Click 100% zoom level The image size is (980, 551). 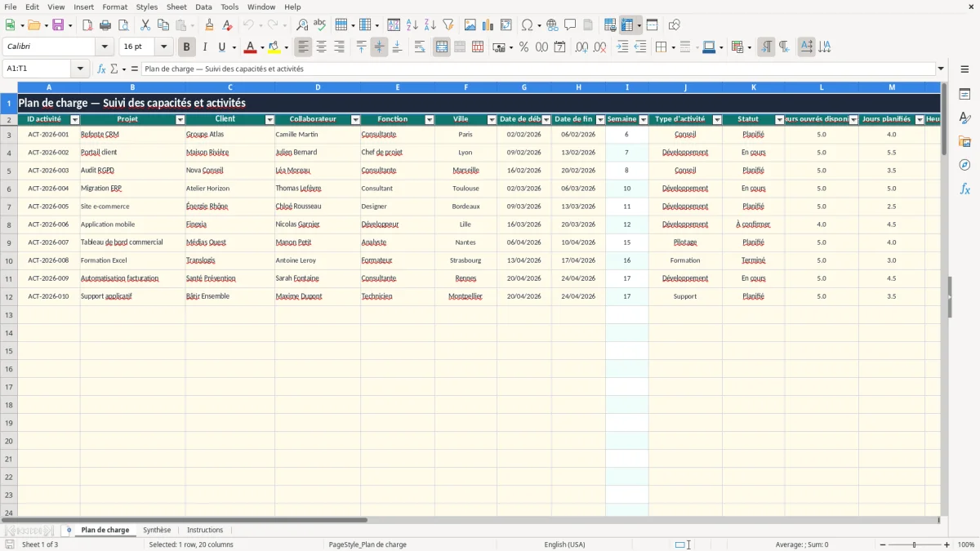[966, 544]
